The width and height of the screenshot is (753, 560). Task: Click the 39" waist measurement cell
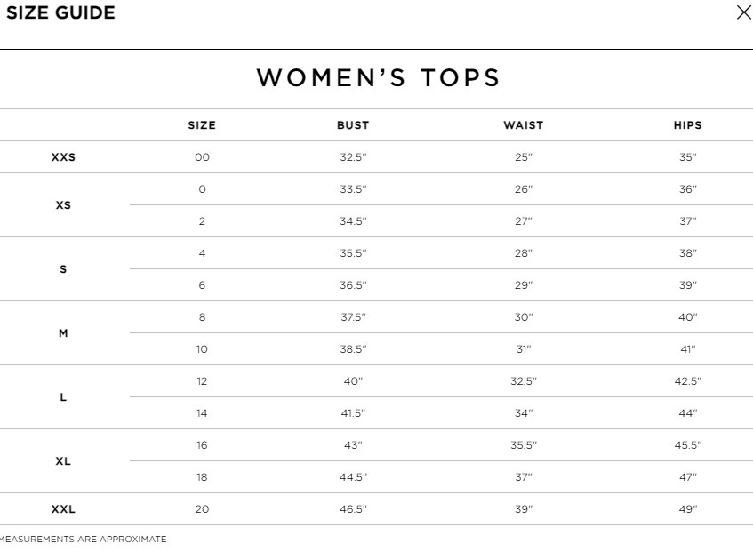[523, 509]
